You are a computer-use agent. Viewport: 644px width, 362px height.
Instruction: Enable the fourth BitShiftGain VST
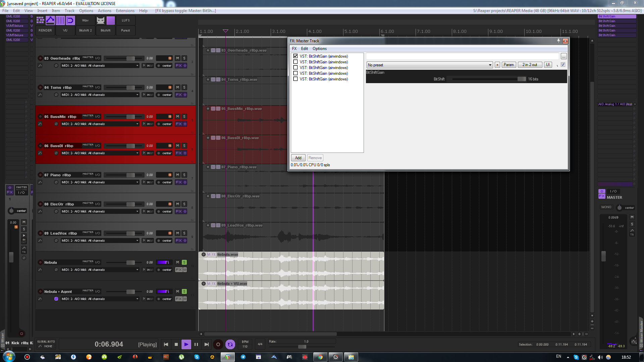tap(296, 73)
